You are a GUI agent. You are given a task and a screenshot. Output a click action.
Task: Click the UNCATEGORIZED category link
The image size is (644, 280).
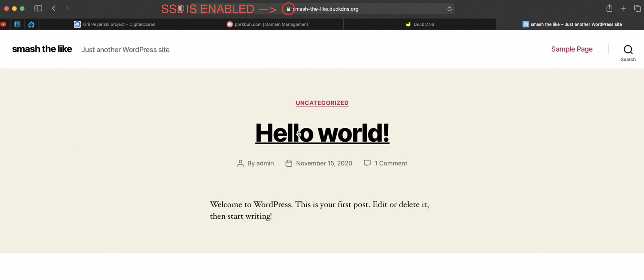pos(322,102)
